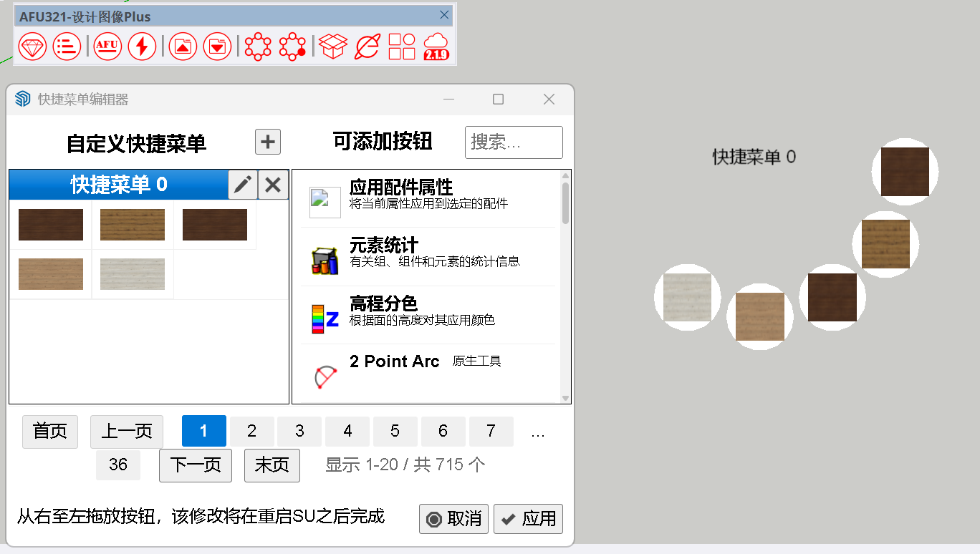The width and height of the screenshot is (980, 554).
Task: Select the open box icon on the toolbar
Action: (x=333, y=46)
